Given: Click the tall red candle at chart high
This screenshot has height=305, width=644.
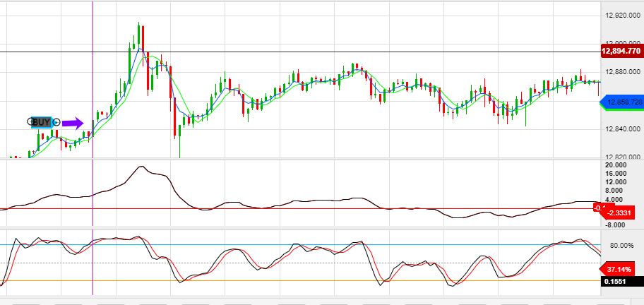Looking at the screenshot, I should (143, 41).
